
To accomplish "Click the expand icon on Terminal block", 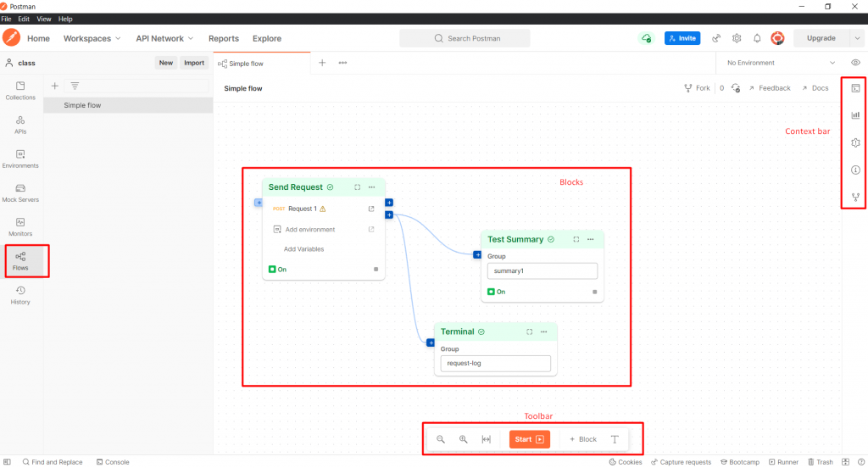I will 529,331.
